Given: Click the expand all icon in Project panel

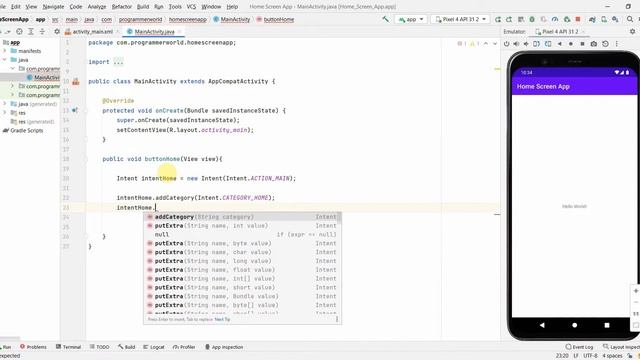Looking at the screenshot, I should pyautogui.click(x=31, y=31).
